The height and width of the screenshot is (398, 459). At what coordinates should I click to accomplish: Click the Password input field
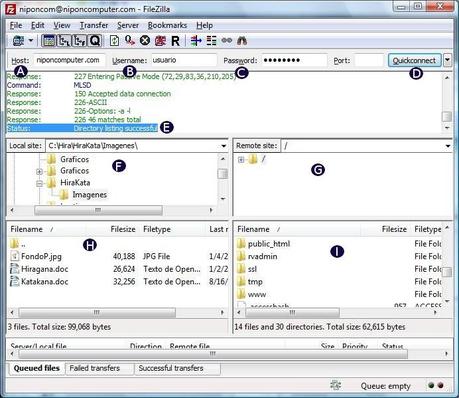tap(294, 60)
